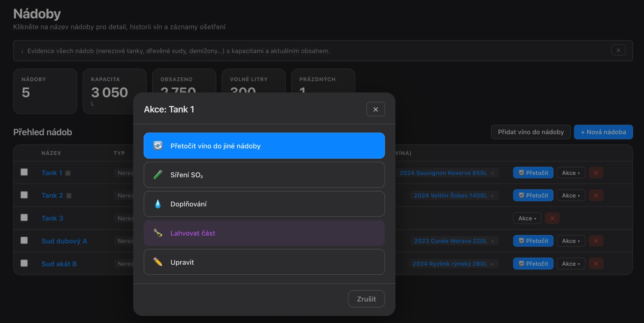Tick the checkbox for Tank 1
This screenshot has width=644, height=323.
click(x=24, y=172)
